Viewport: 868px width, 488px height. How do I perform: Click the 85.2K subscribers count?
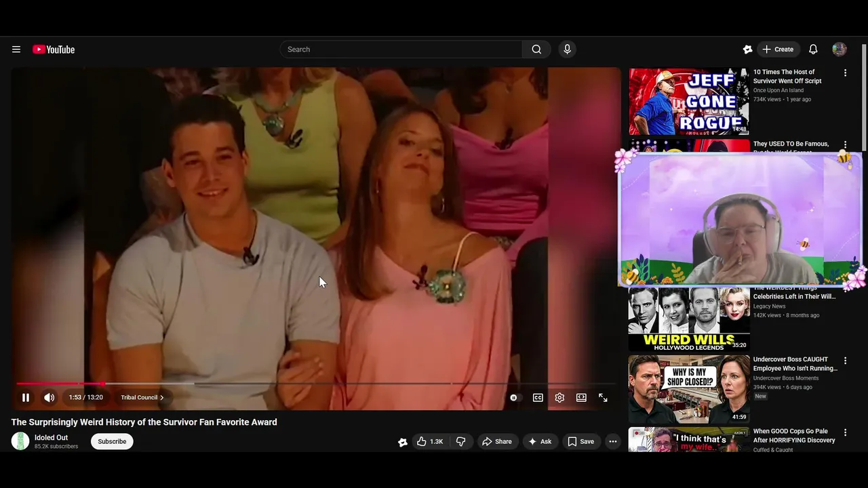click(x=56, y=447)
